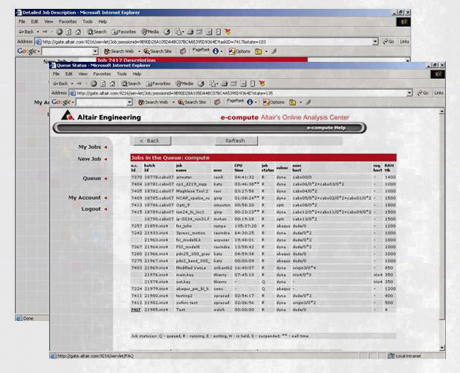Screen dimensions: 460x373
Task: Click Media button in front window toolbar
Action: coord(184,84)
